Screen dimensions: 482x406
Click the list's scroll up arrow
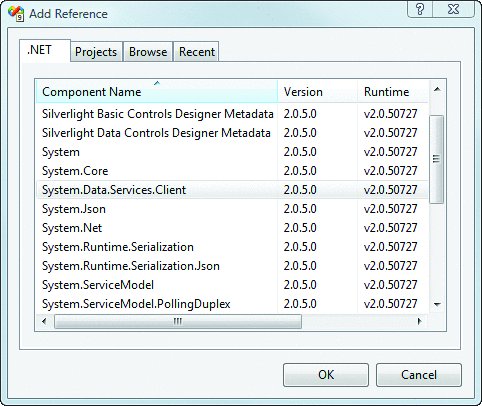coord(437,89)
